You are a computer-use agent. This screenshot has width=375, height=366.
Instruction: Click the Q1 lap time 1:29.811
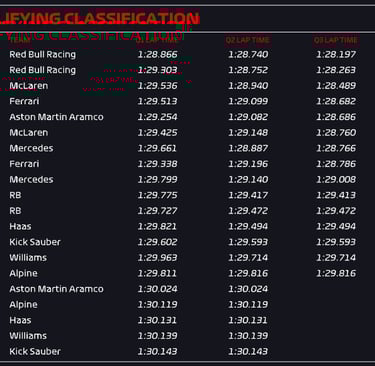point(157,273)
